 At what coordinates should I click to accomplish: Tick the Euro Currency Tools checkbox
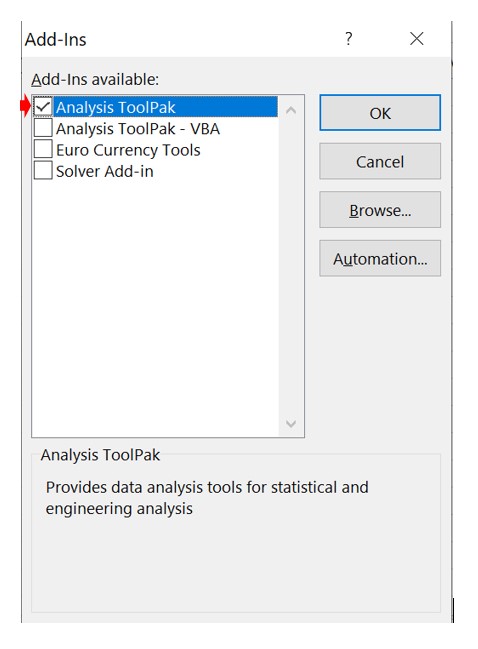43,149
